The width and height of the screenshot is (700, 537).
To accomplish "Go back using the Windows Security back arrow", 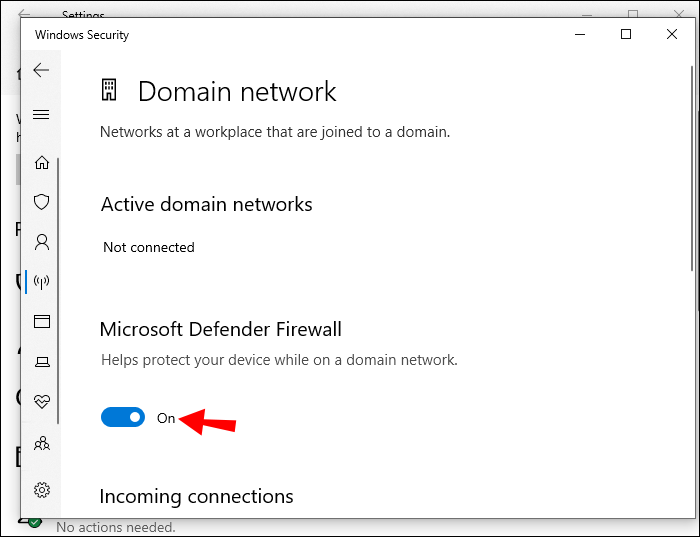I will click(41, 70).
